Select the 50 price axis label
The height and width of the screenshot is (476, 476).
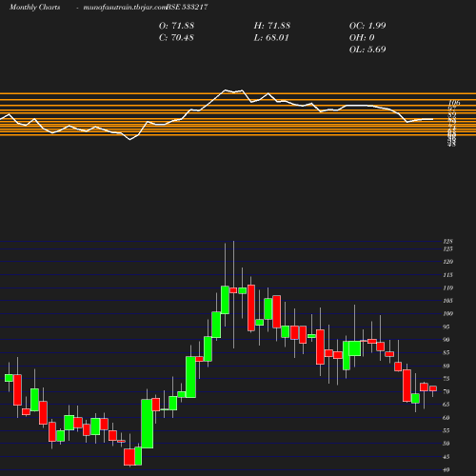coord(446,444)
